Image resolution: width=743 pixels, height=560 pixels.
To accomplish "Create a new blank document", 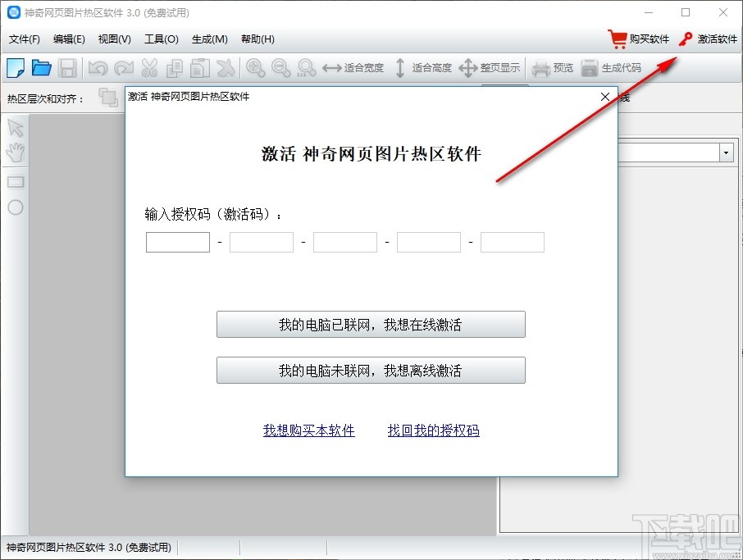I will point(15,67).
